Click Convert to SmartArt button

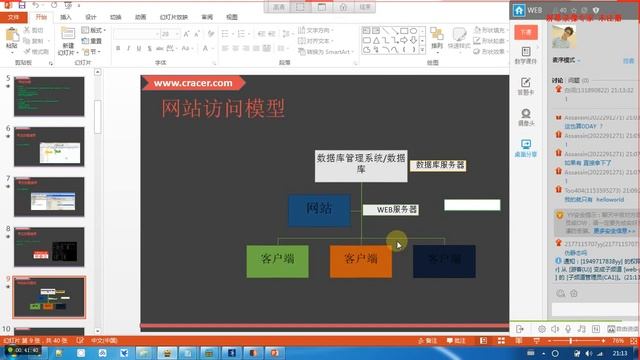[x=325, y=52]
